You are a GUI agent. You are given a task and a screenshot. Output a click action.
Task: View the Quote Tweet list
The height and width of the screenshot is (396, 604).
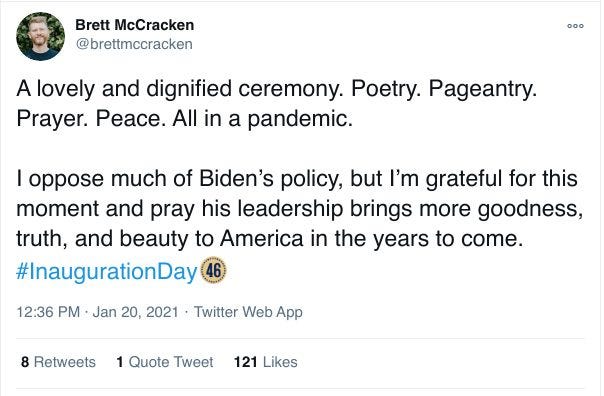pos(164,362)
